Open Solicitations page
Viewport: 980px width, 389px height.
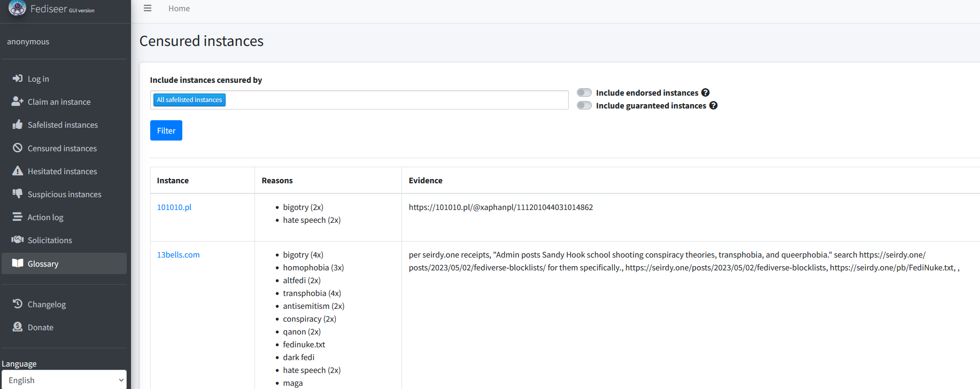coord(64,240)
